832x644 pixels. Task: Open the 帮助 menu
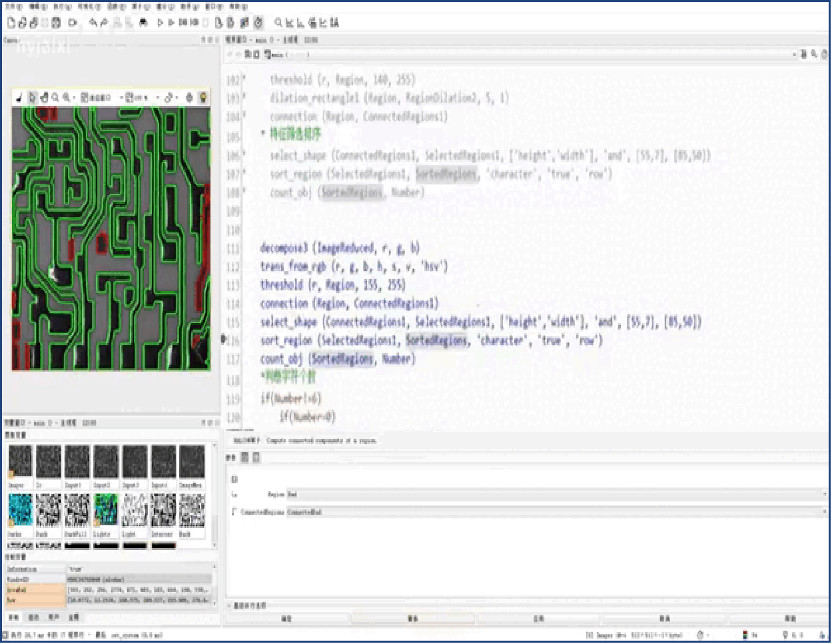(238, 7)
